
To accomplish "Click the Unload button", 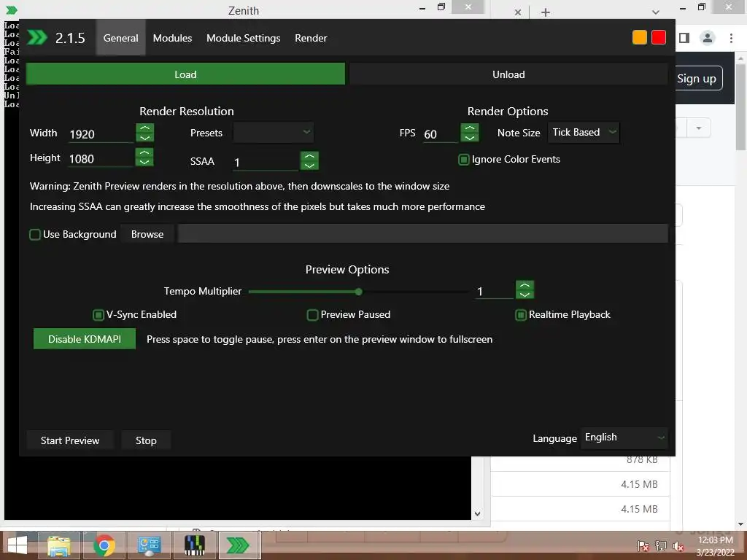I will [508, 74].
